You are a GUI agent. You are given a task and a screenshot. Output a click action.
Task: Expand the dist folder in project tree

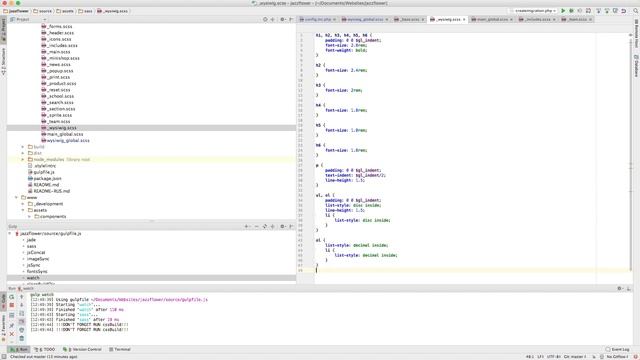click(x=23, y=153)
